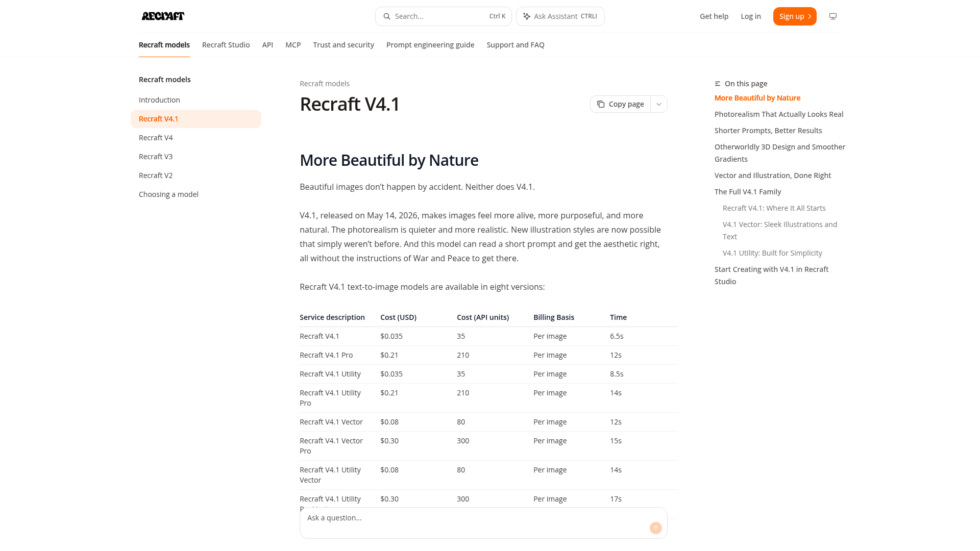The image size is (980, 551).
Task: Jump to More Beautiful by Nature section
Action: tap(757, 98)
